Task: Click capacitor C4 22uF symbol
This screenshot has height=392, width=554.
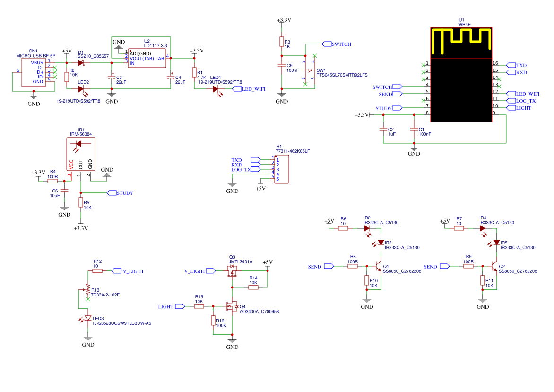Action: (x=171, y=78)
